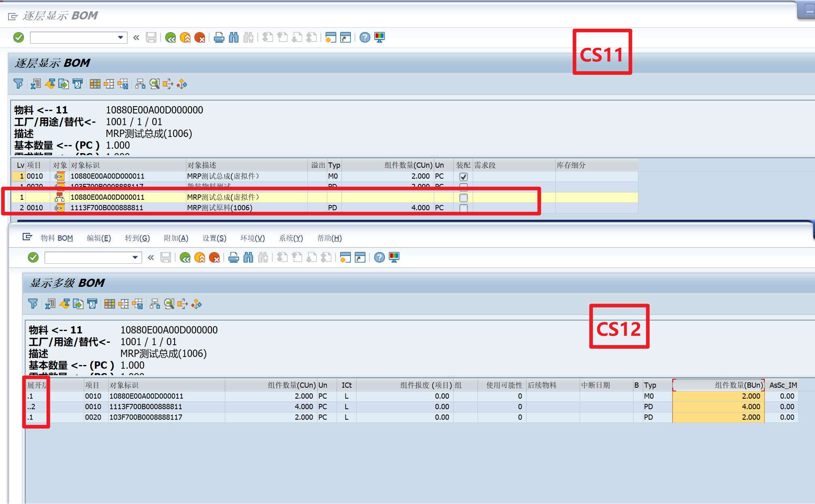This screenshot has width=815, height=504.
Task: Click the green back arrow icon
Action: click(170, 37)
